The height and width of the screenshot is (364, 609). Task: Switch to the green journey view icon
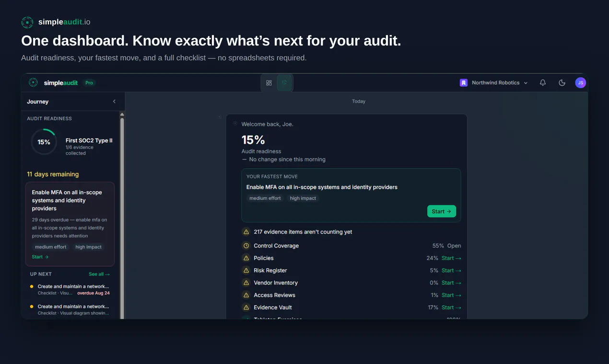click(284, 82)
